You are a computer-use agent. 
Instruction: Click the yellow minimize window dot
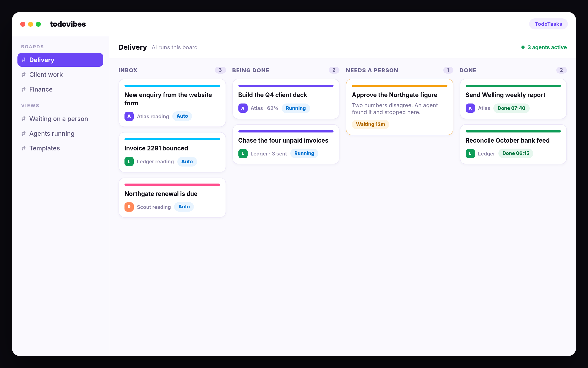(x=31, y=24)
